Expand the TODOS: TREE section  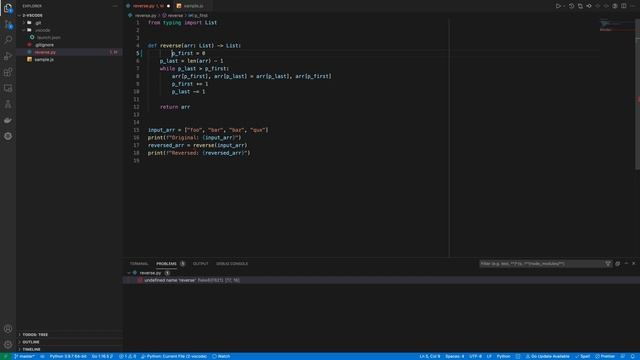pyautogui.click(x=69, y=335)
